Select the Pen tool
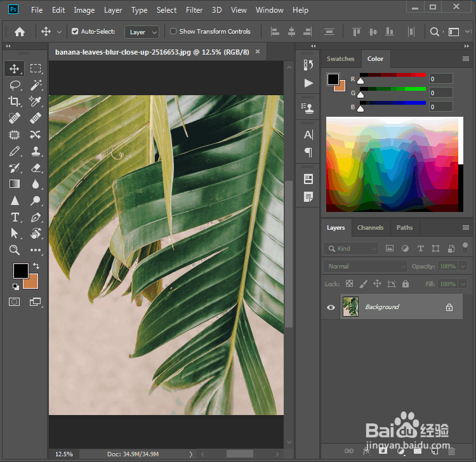The image size is (476, 462). [x=36, y=217]
